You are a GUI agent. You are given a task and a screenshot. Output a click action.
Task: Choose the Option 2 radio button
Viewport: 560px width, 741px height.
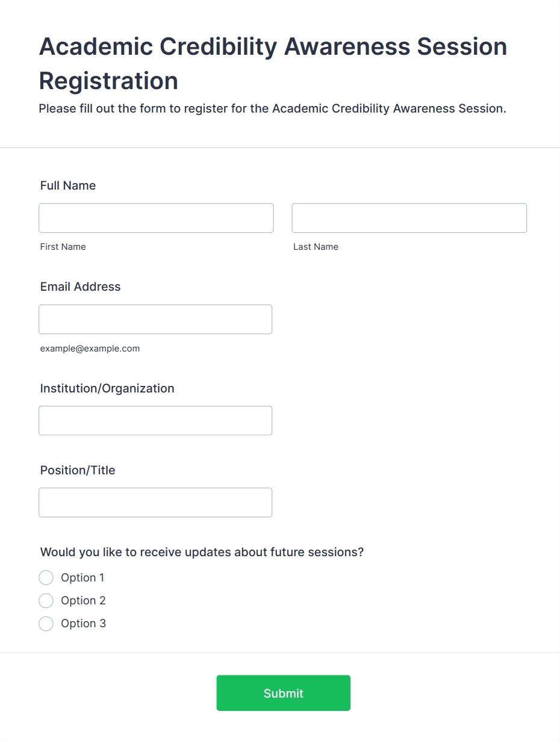pyautogui.click(x=46, y=601)
